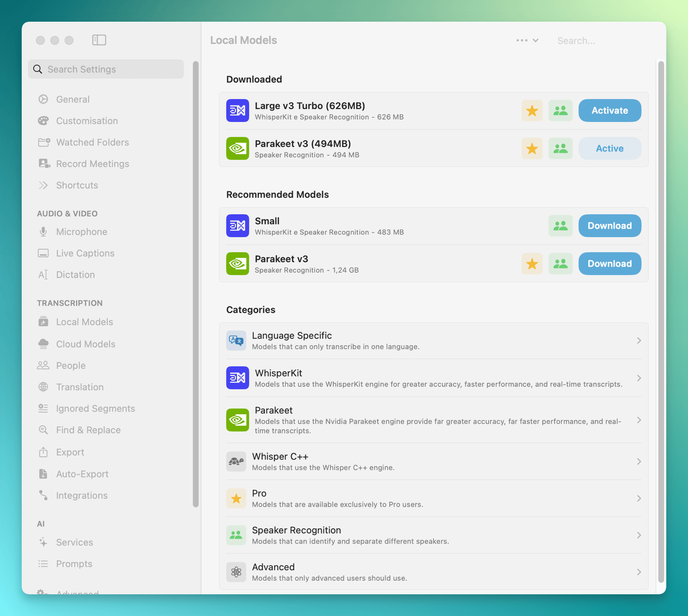
Task: Click speaker recognition badge on Small model
Action: [x=560, y=226]
